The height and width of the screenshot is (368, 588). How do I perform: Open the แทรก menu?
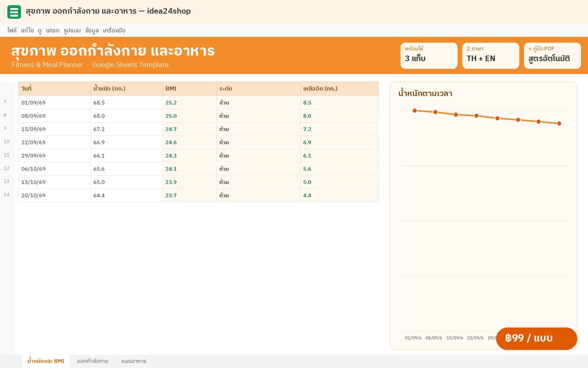(x=52, y=30)
